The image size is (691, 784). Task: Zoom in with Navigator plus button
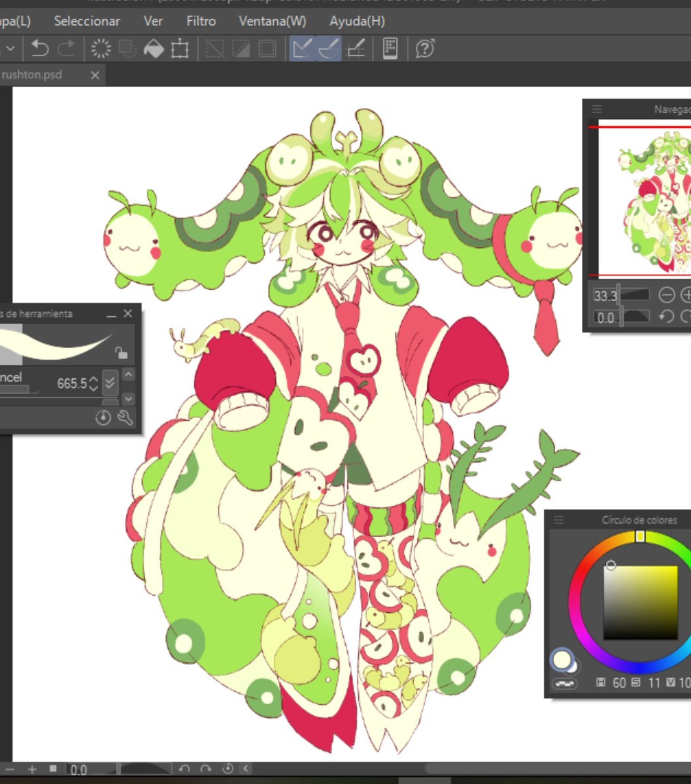[x=686, y=295]
